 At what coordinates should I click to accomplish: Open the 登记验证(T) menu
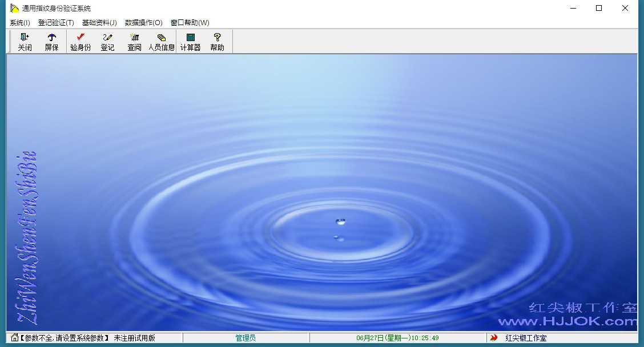tap(57, 23)
